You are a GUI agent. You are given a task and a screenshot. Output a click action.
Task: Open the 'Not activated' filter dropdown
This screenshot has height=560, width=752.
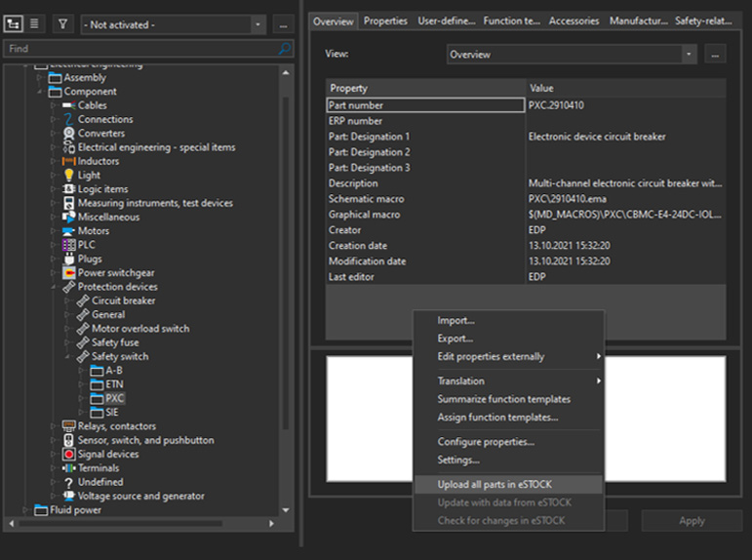coord(257,24)
